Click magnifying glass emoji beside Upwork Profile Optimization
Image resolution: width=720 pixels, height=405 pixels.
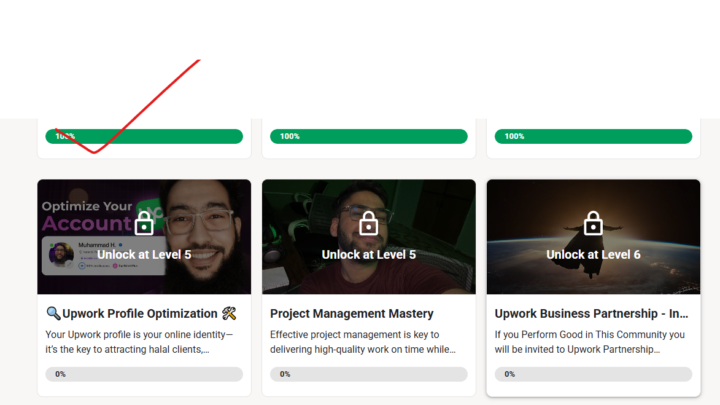click(x=53, y=313)
